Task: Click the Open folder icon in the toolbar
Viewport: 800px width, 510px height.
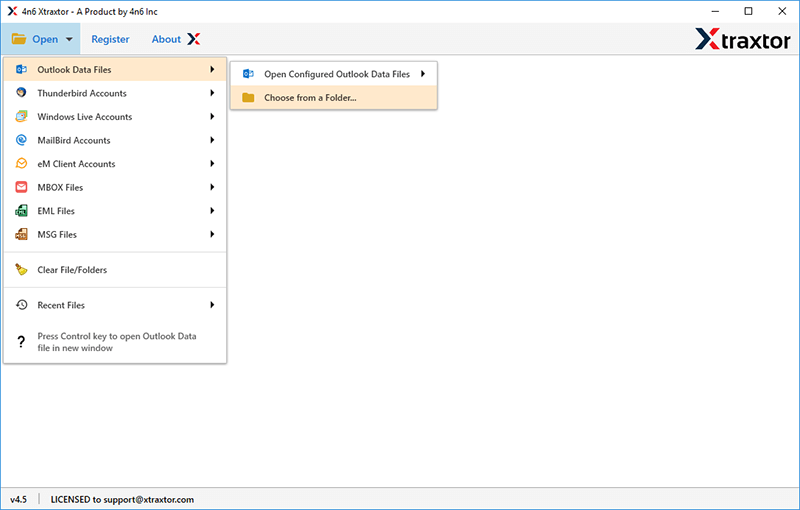Action: (19, 39)
